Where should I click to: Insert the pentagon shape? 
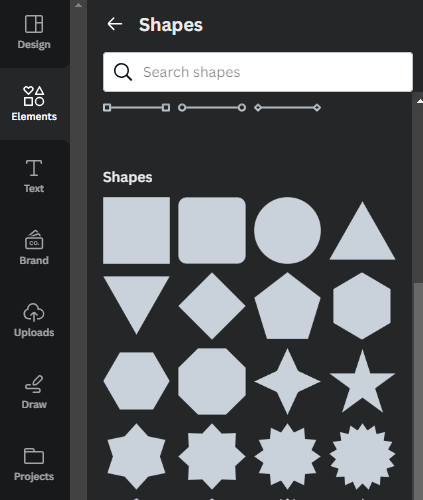pyautogui.click(x=287, y=307)
